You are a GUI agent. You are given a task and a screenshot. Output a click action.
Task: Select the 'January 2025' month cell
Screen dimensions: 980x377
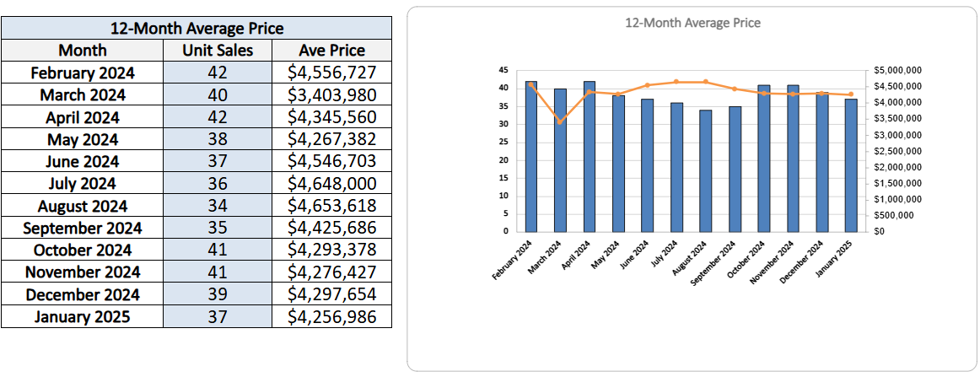(83, 317)
